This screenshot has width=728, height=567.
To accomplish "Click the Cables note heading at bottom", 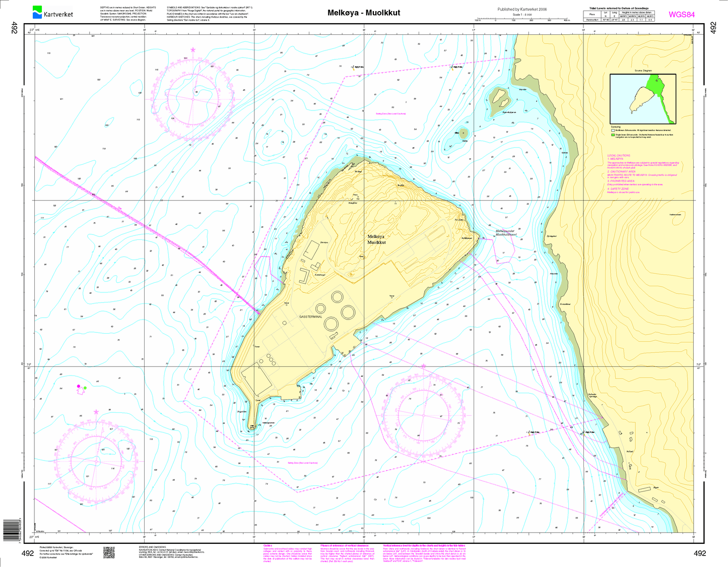I will (x=268, y=545).
